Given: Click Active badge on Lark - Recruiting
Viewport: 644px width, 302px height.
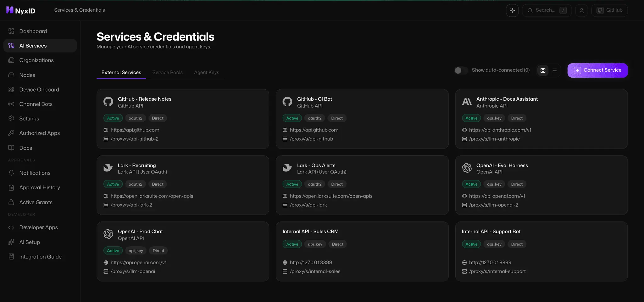Looking at the screenshot, I should (x=113, y=184).
